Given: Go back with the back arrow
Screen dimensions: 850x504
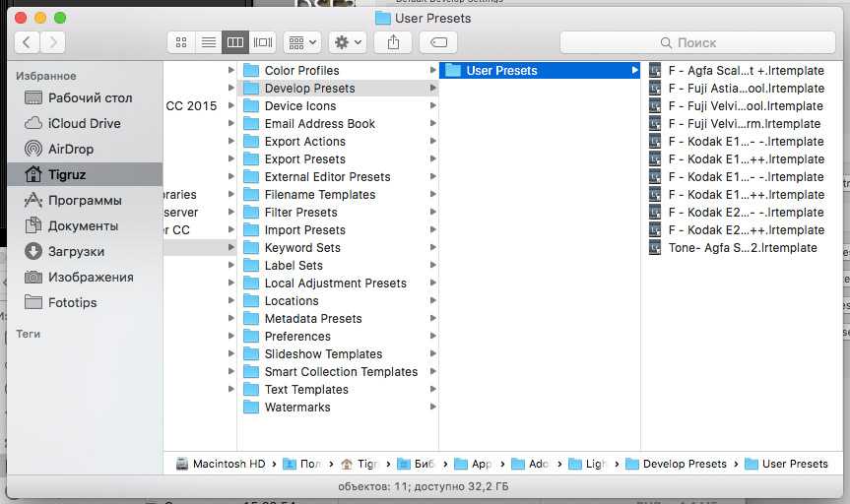Looking at the screenshot, I should 27,42.
